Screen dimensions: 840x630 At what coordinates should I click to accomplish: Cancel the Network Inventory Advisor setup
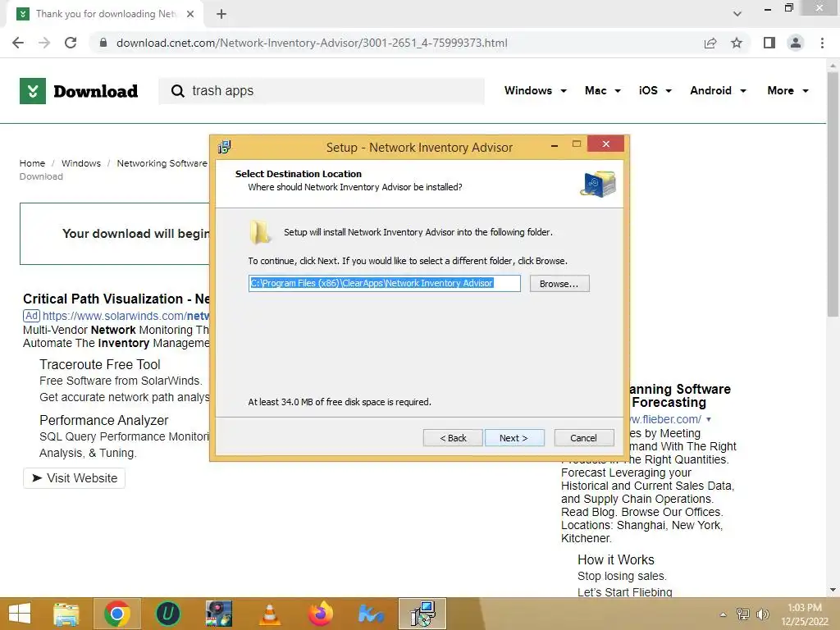pos(583,438)
